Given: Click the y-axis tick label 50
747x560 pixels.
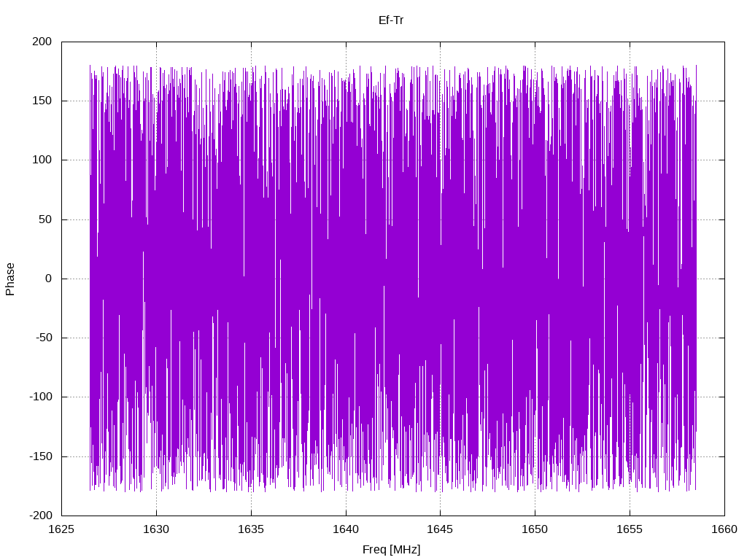Looking at the screenshot, I should [45, 219].
